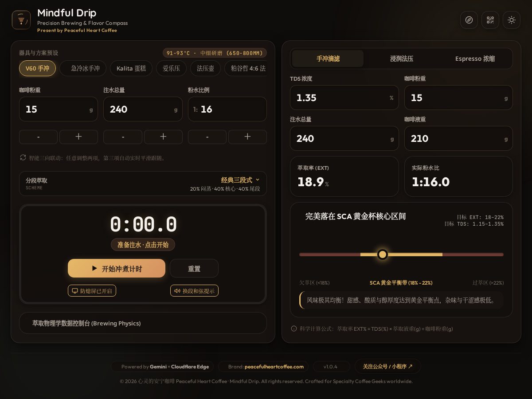Viewport: 532px width, 399px height.
Task: Select the V60 手冲 preset
Action: pos(37,68)
